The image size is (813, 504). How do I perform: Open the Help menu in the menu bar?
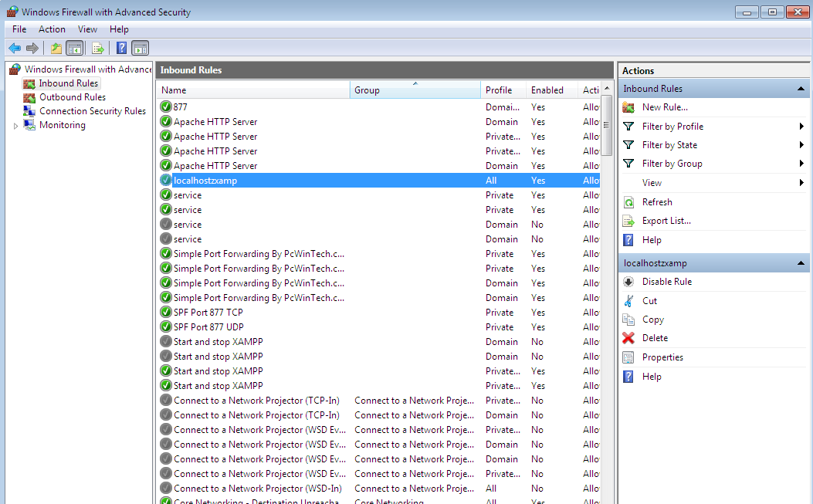pos(119,29)
